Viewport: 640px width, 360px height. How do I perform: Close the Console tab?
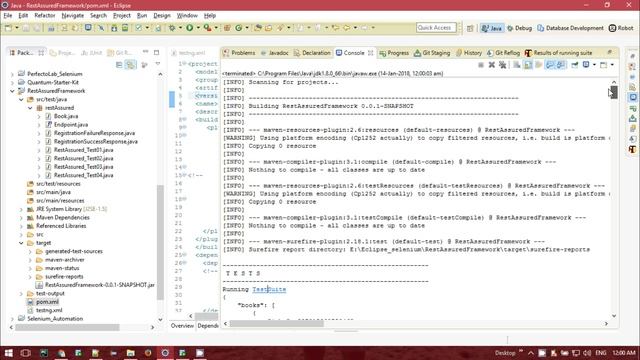pyautogui.click(x=371, y=53)
